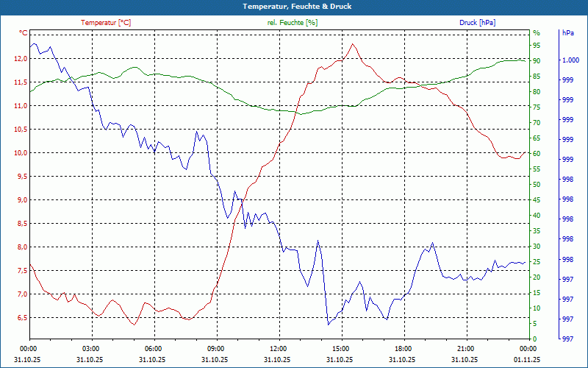Click temperature axis value 11,0

click(x=21, y=106)
